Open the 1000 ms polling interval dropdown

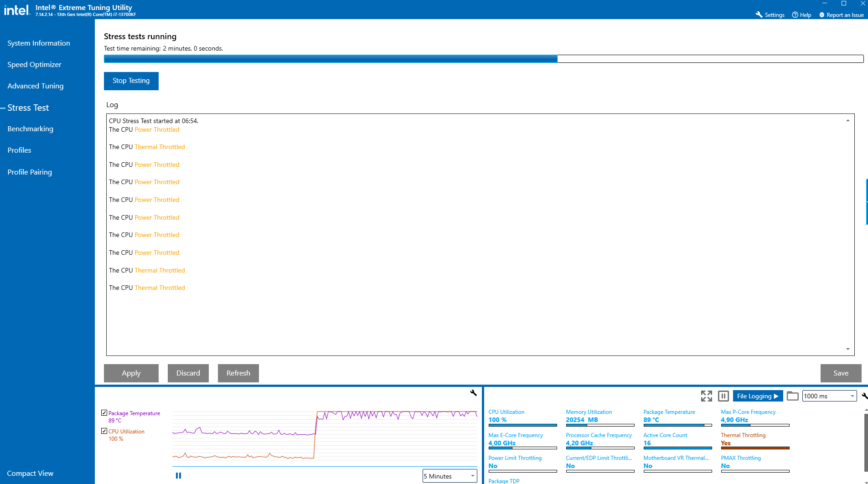click(x=829, y=396)
